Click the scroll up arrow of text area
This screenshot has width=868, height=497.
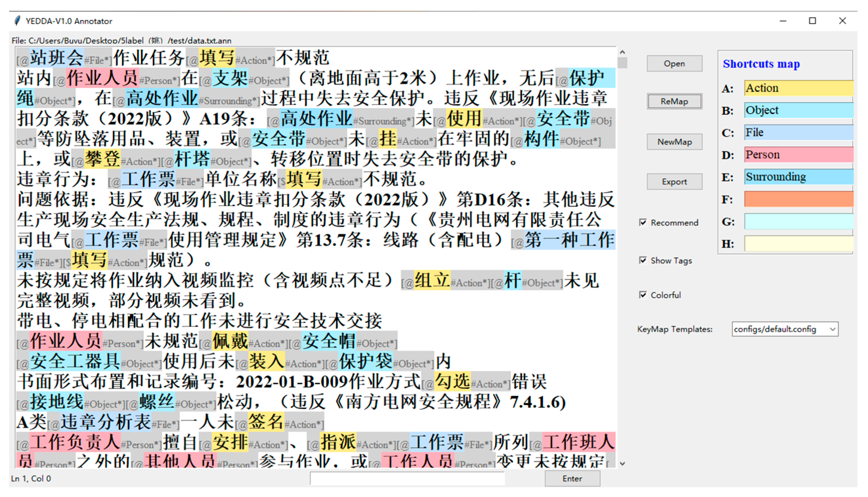point(622,52)
